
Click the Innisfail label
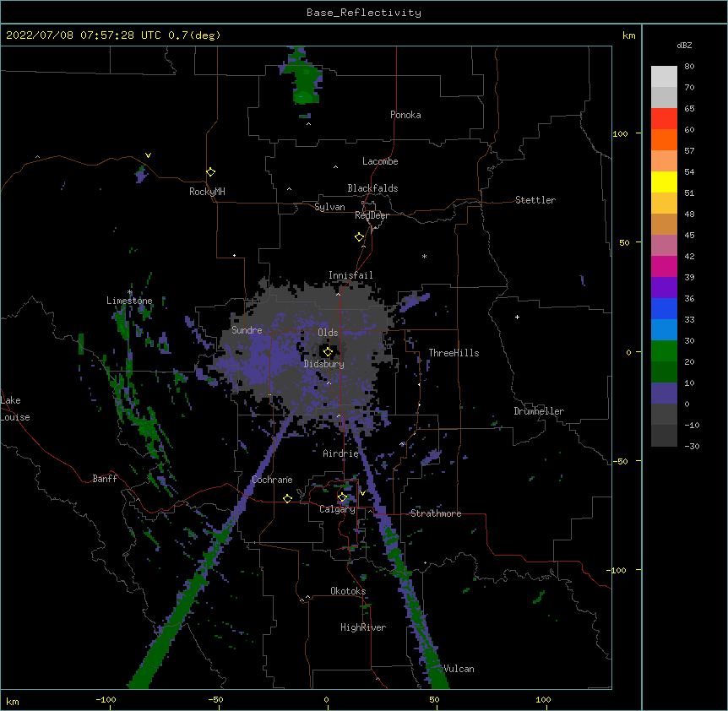pos(350,275)
